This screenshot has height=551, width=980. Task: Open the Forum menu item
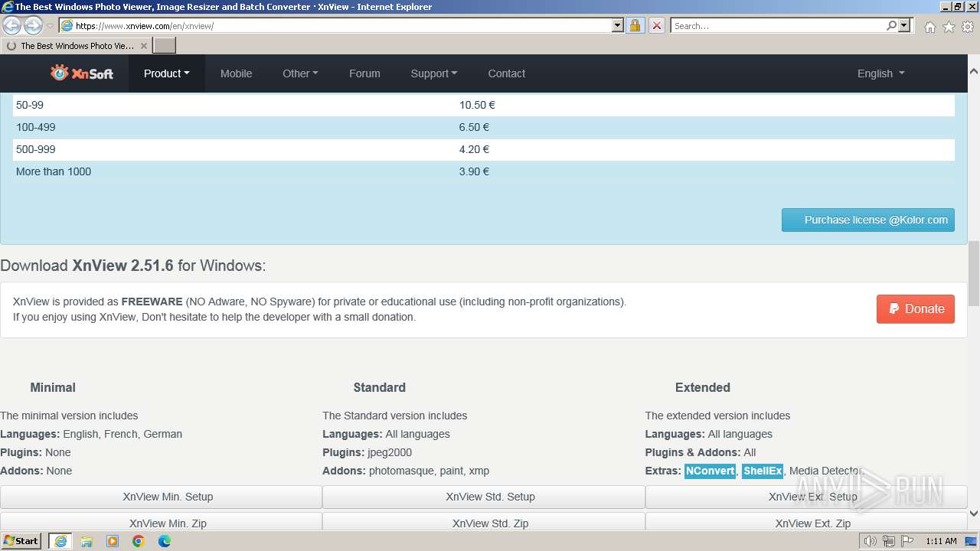click(x=364, y=73)
